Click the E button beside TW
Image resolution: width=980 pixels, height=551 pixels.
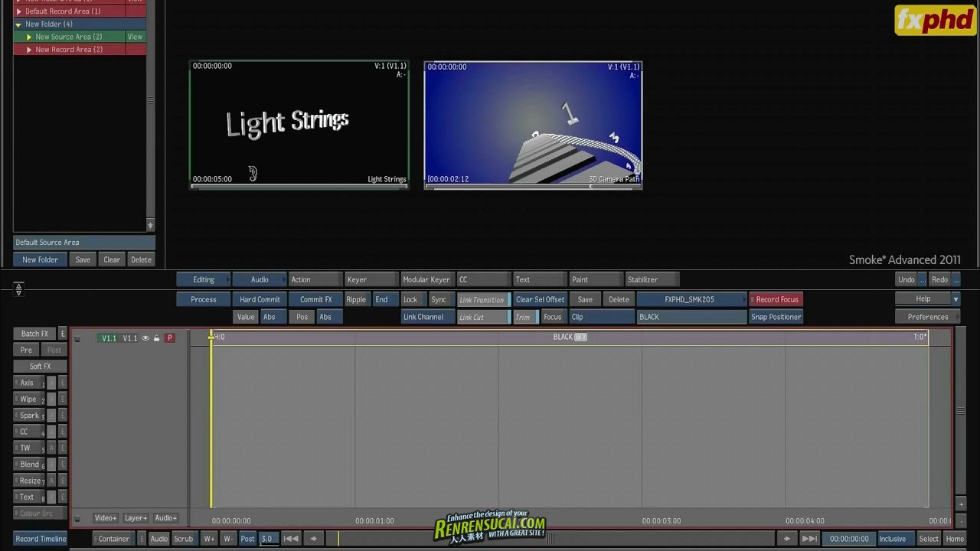coord(63,448)
